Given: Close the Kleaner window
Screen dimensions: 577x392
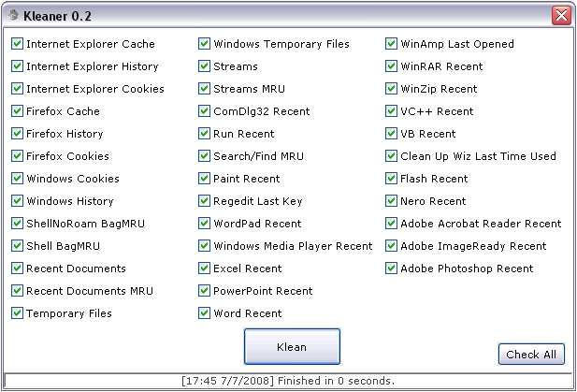Looking at the screenshot, I should point(561,16).
